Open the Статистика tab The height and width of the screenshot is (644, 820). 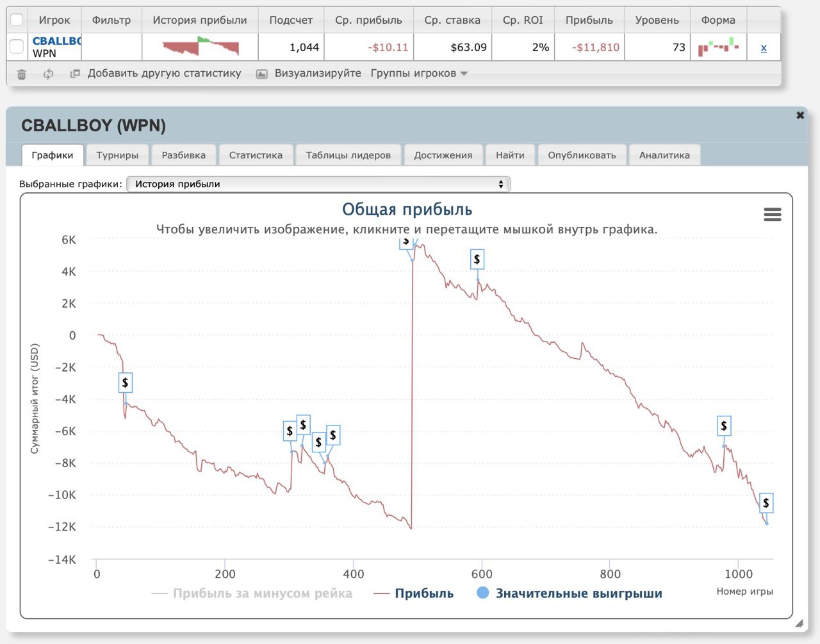click(256, 155)
